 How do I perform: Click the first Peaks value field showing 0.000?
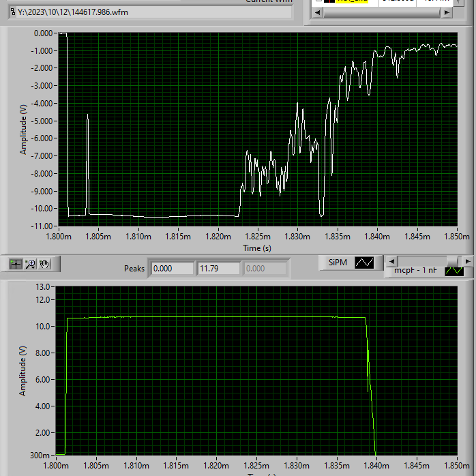point(173,269)
